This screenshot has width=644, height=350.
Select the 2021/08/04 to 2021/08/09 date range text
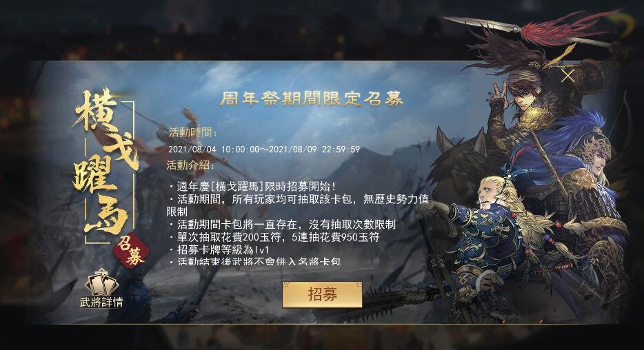(264, 150)
